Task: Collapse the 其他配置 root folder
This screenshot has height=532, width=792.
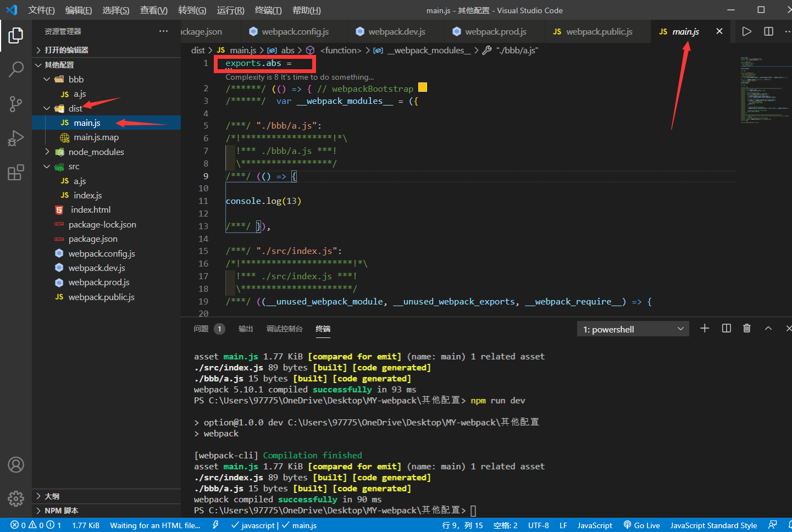Action: coord(106,65)
